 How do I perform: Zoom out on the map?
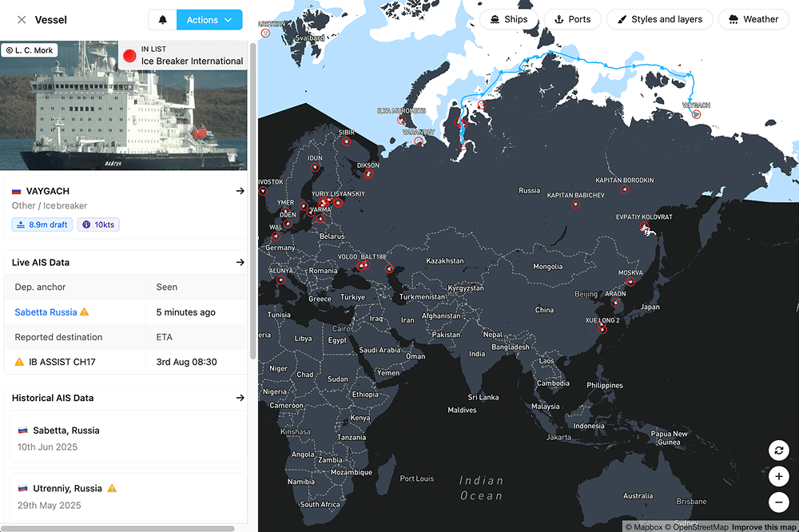point(778,502)
